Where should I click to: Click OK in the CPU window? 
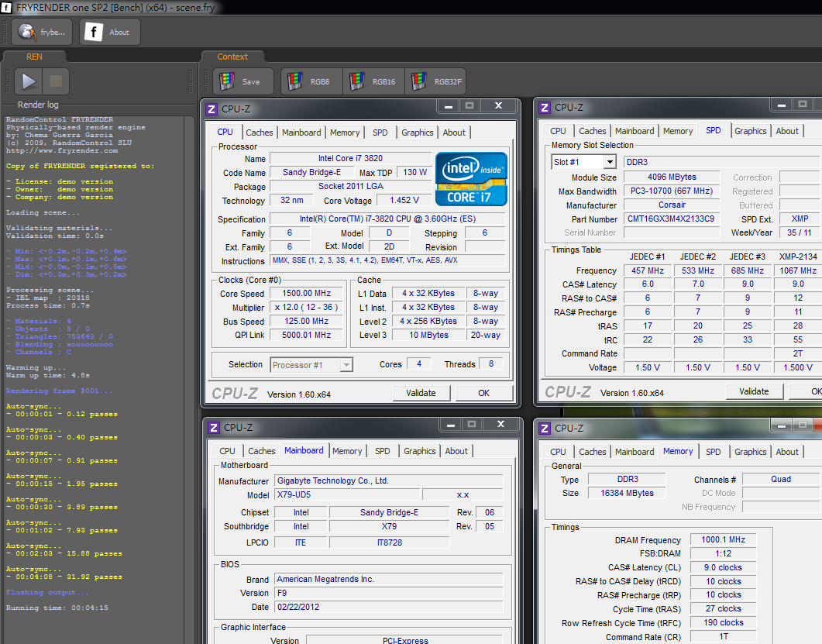tap(484, 393)
